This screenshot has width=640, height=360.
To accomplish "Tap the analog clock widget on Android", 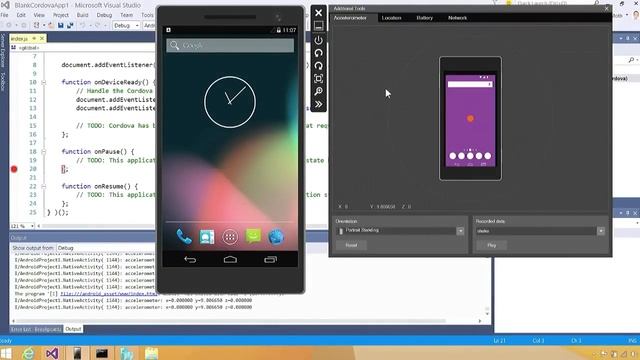I will point(230,102).
